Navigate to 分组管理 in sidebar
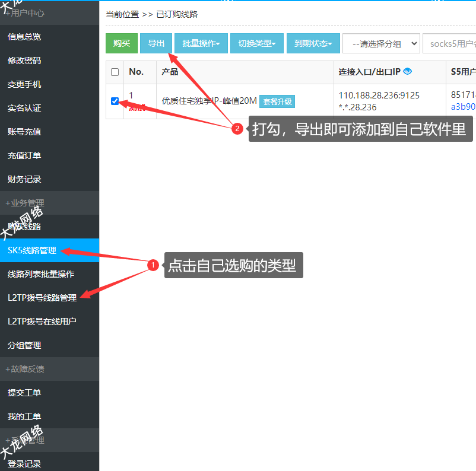 coord(24,345)
